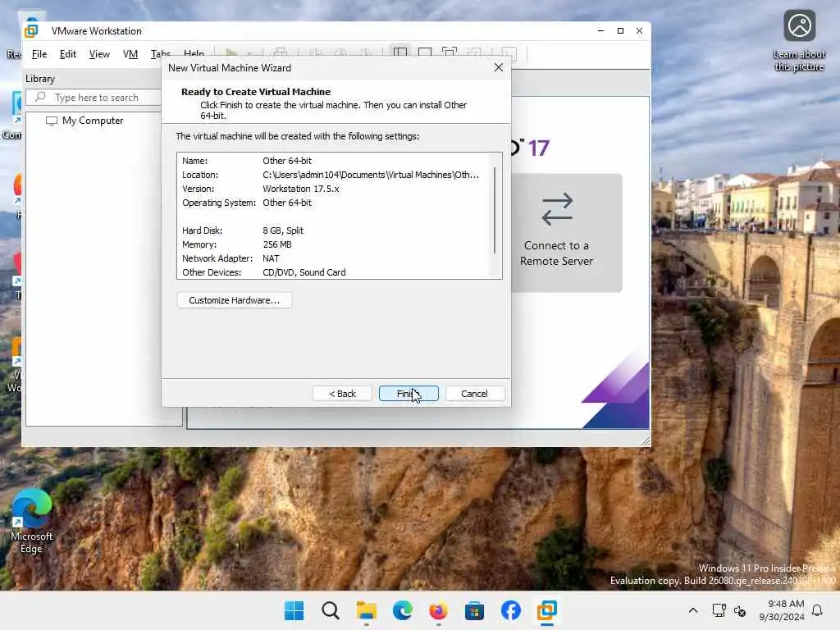The height and width of the screenshot is (630, 840).
Task: Open taskbar Search
Action: tap(330, 610)
